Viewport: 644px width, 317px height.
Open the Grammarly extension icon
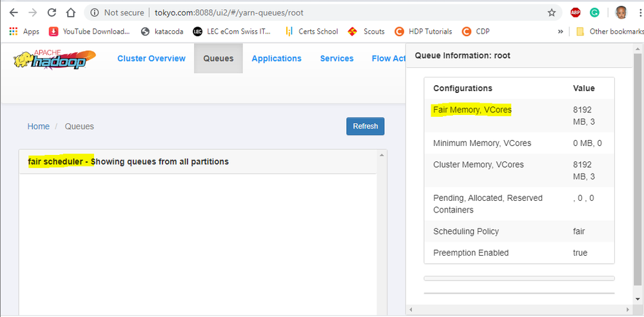tap(595, 12)
